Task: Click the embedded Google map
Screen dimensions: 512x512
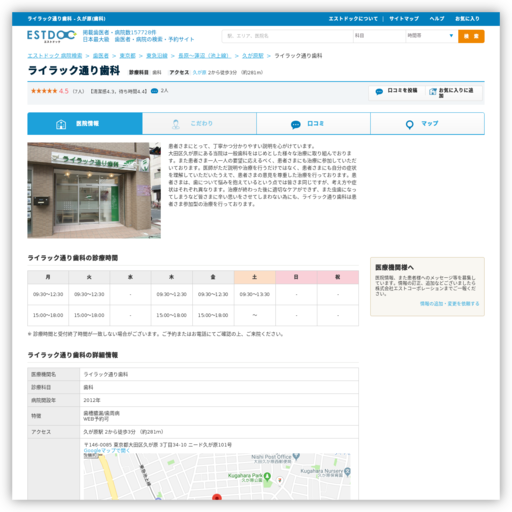Action: click(217, 476)
